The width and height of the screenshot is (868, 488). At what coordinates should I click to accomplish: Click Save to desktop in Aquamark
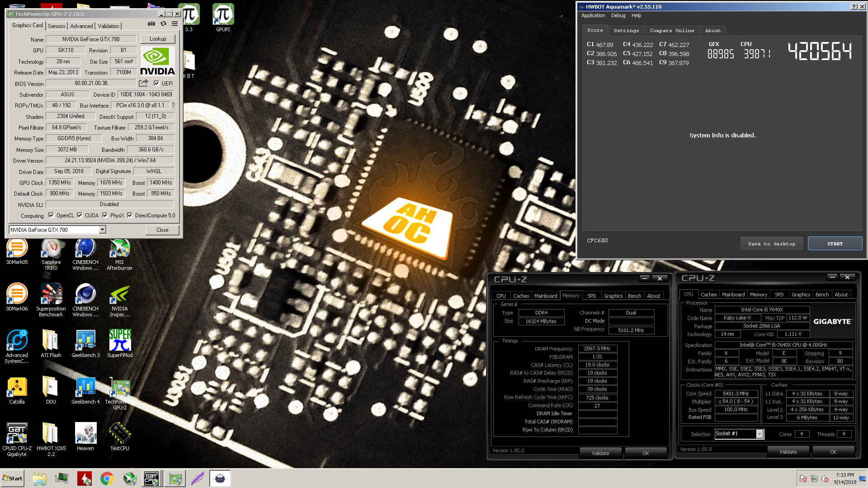(x=772, y=244)
